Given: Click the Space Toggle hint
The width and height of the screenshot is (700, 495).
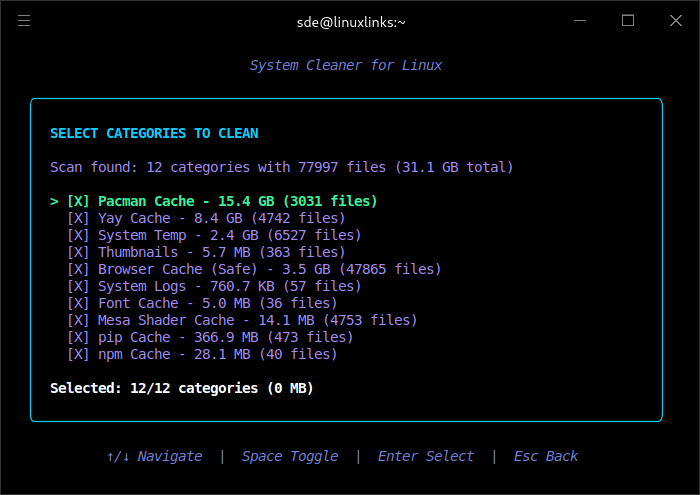Looking at the screenshot, I should (290, 456).
